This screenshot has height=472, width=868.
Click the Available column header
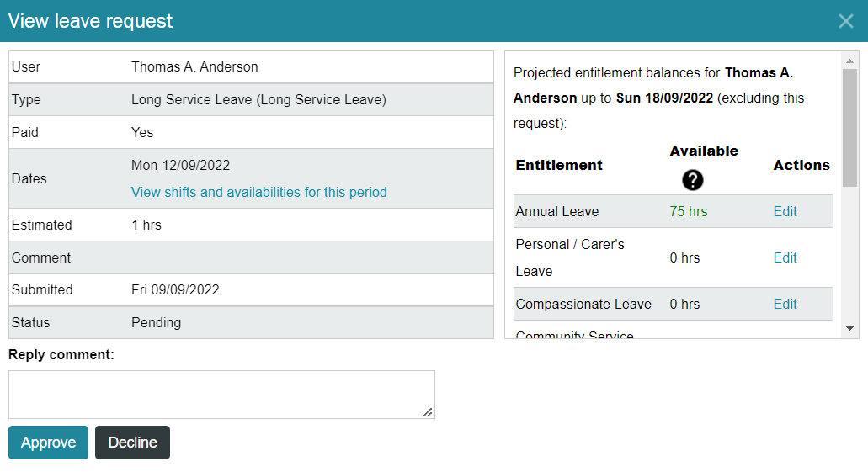pyautogui.click(x=704, y=151)
